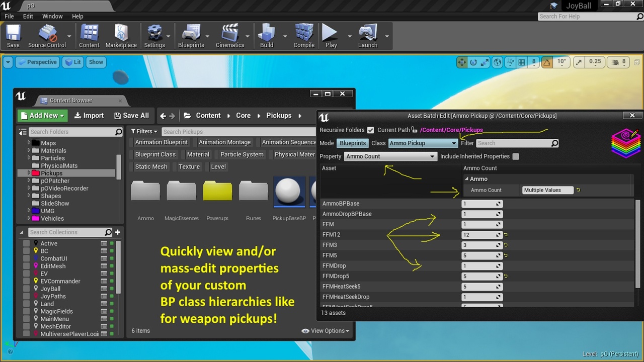Viewport: 644px width, 362px height.
Task: Click the Show viewport button
Action: coord(96,62)
